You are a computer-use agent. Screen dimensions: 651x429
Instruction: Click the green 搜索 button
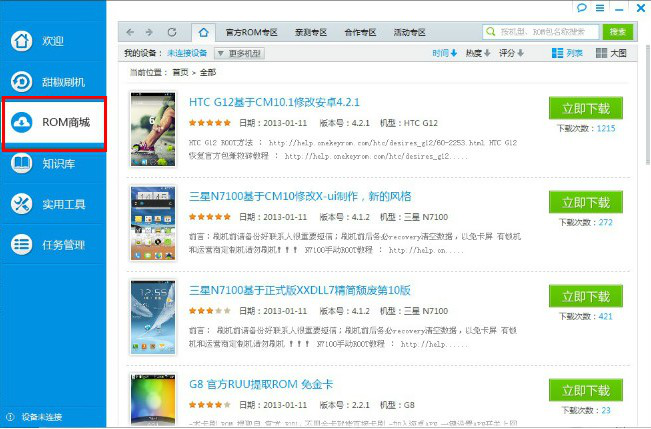pyautogui.click(x=618, y=32)
